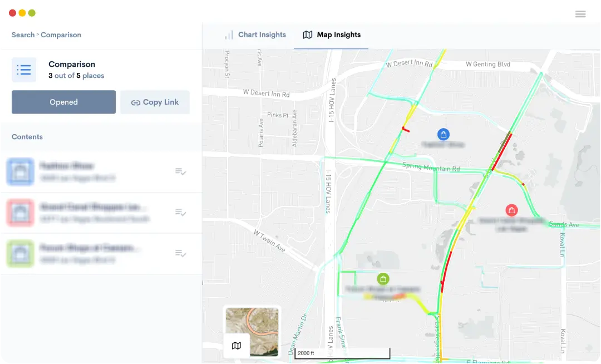The image size is (601, 364).
Task: Switch to the Chart Insights tab
Action: coord(255,35)
